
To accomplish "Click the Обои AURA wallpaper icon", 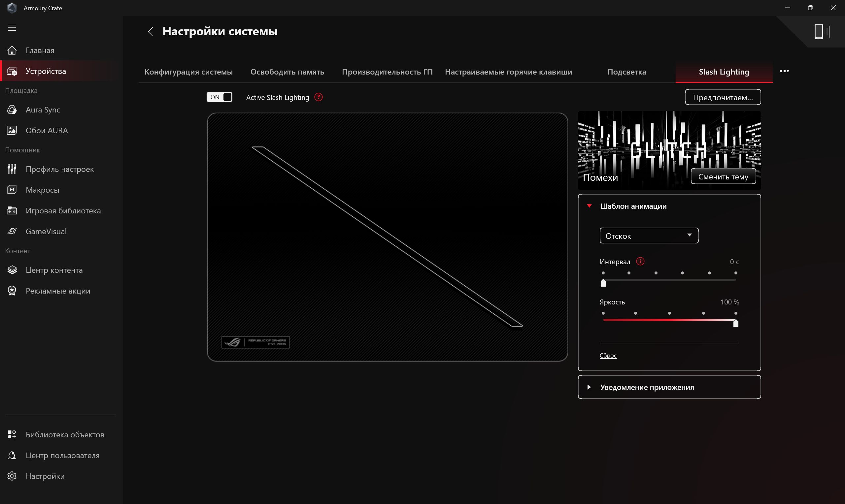I will [x=12, y=130].
